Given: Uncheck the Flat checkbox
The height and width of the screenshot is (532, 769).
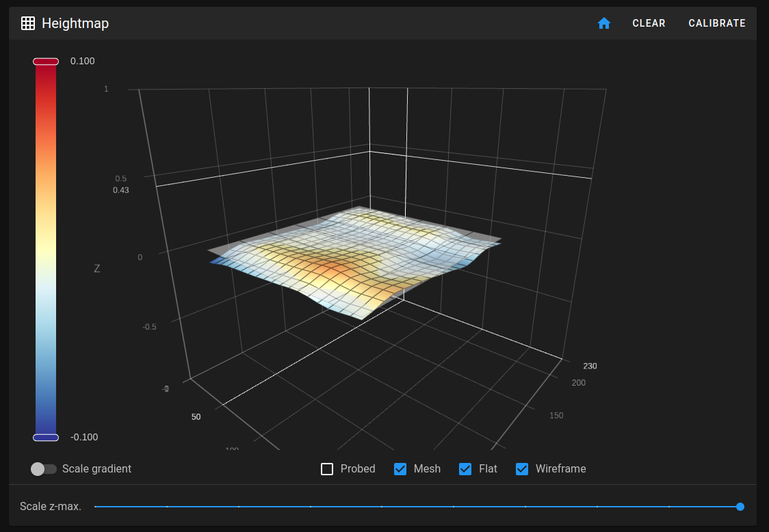Looking at the screenshot, I should point(465,469).
